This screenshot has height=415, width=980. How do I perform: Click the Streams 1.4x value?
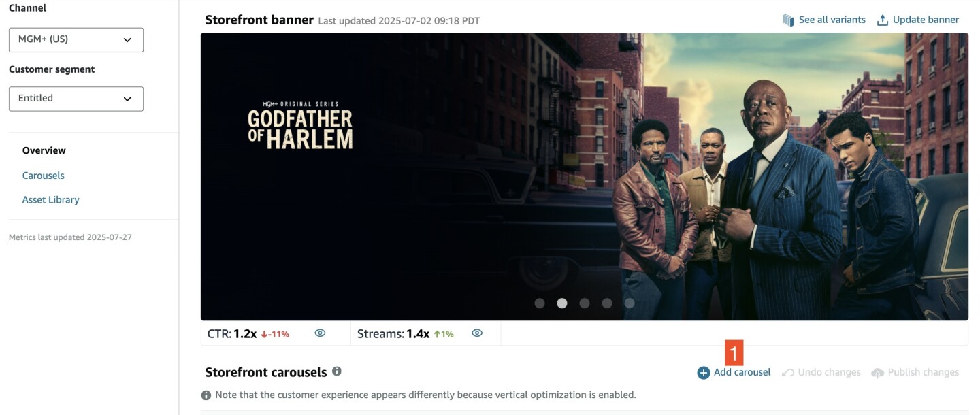tap(418, 334)
